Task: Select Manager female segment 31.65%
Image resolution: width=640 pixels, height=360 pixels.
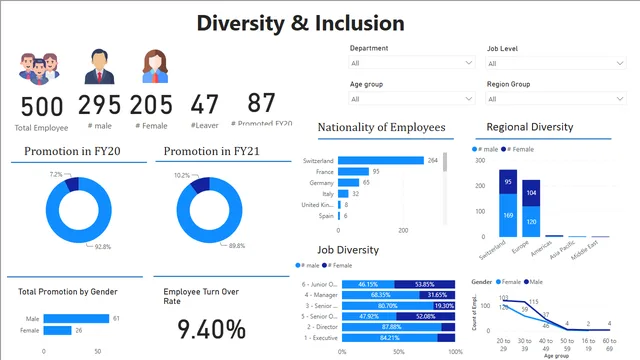Action: [437, 295]
